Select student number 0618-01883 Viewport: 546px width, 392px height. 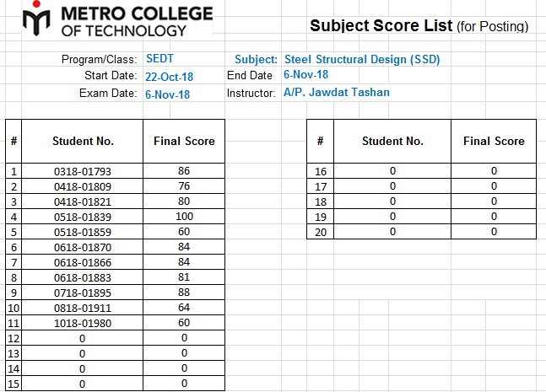83,277
